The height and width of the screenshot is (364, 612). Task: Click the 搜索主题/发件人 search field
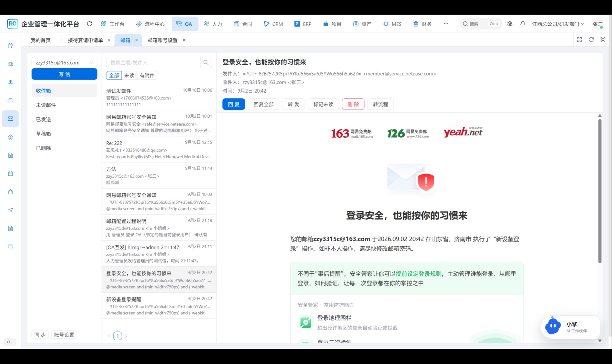coord(153,63)
